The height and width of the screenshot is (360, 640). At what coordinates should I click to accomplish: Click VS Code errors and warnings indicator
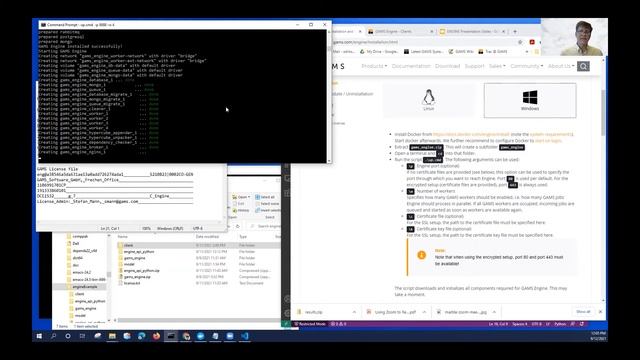click(x=338, y=324)
